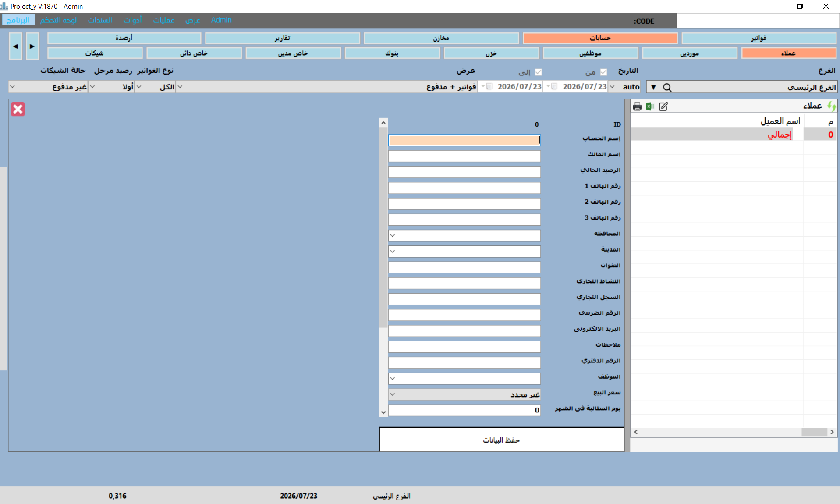Open the Admin menu
Image resolution: width=840 pixels, height=504 pixels.
coord(221,20)
